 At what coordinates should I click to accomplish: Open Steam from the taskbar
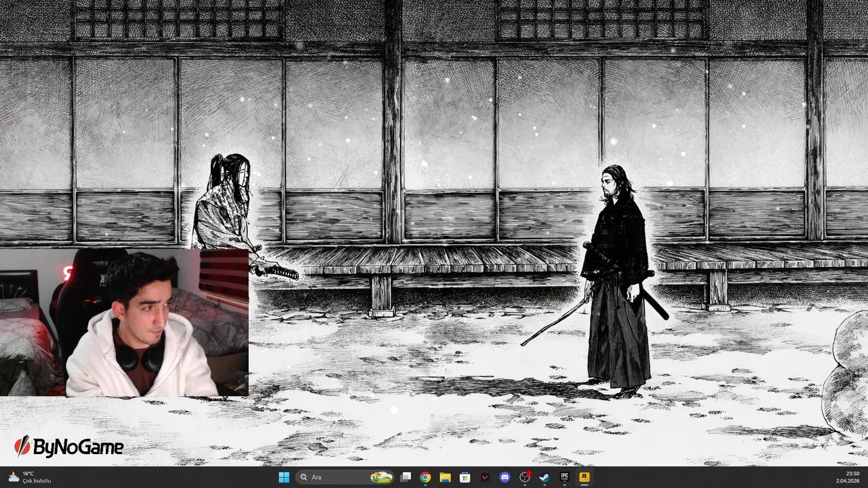click(545, 477)
